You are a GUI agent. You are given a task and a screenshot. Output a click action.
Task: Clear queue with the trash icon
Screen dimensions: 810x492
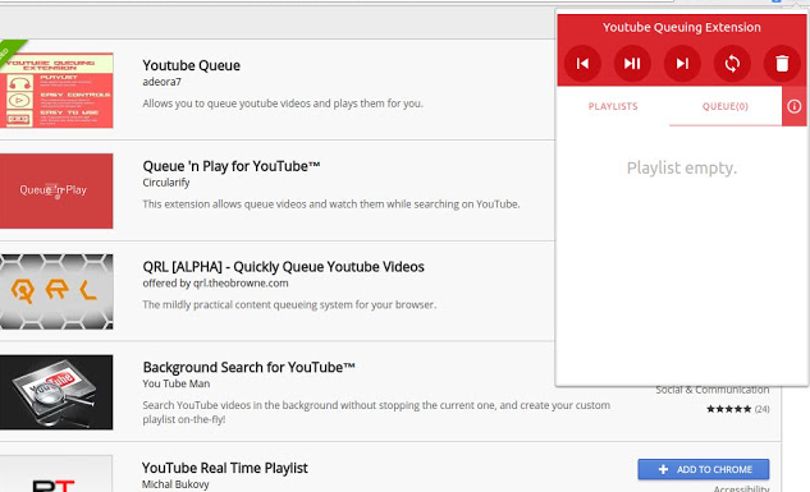pos(782,64)
